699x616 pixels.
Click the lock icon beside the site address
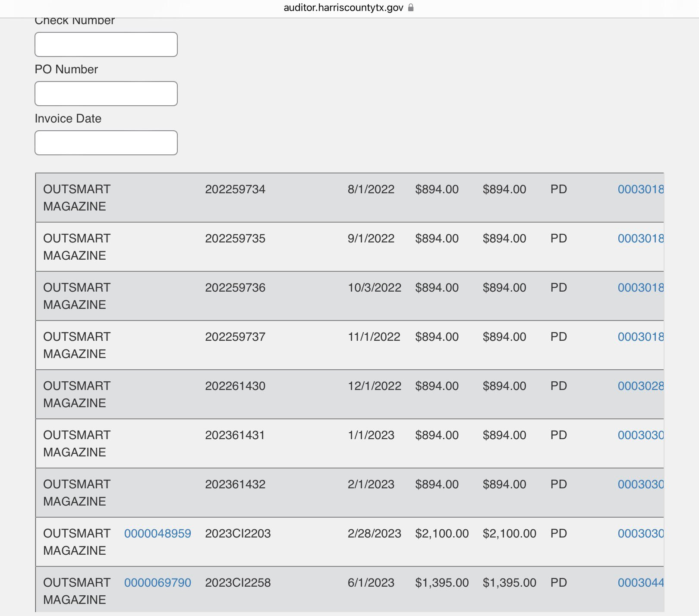coord(411,7)
